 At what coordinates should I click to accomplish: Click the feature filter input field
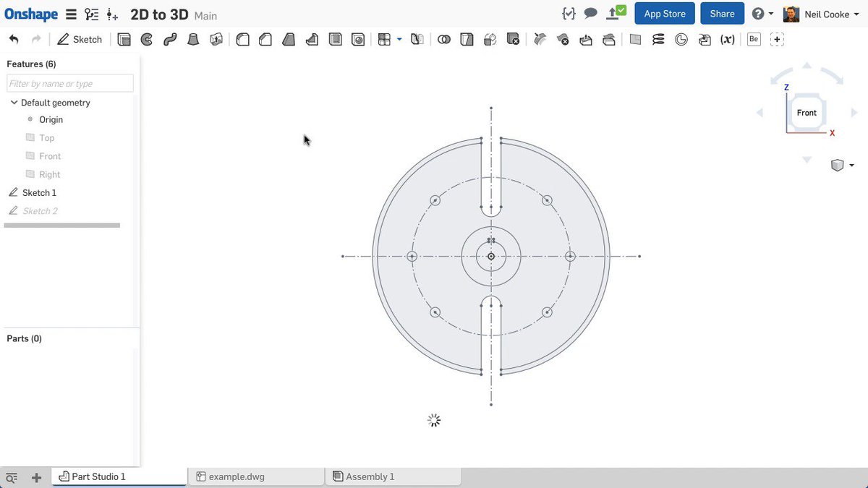(x=70, y=83)
